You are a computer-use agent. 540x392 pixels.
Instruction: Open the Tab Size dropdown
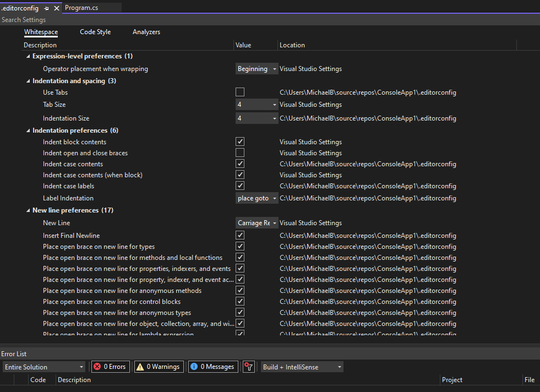pos(257,105)
